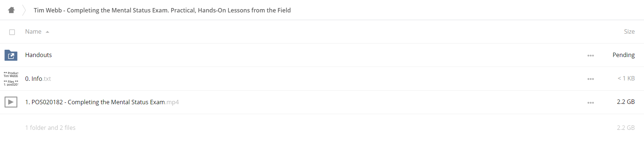The height and width of the screenshot is (143, 644).
Task: Open the 0. Info.txt file
Action: pos(38,79)
